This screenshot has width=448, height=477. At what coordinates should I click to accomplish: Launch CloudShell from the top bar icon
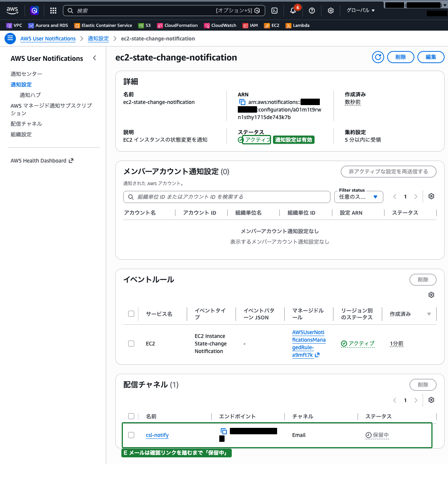[274, 11]
